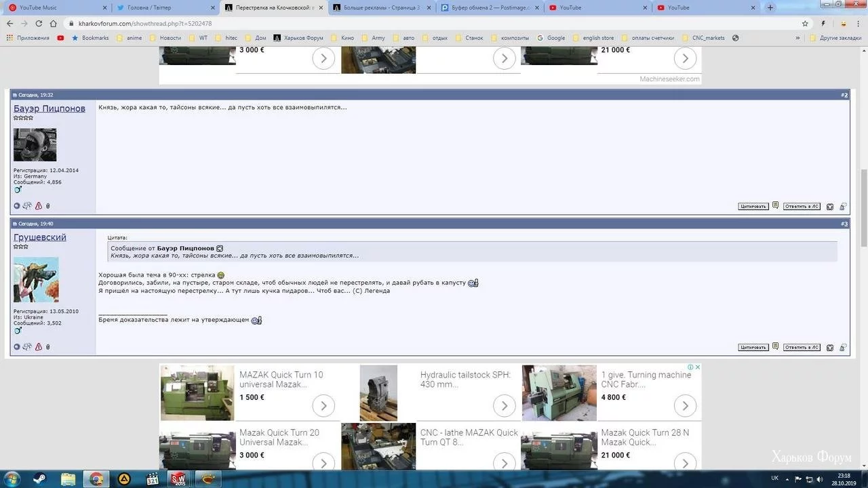Image resolution: width=868 pixels, height=488 pixels.
Task: View original quoted post via arrow icon
Action: pyautogui.click(x=220, y=249)
